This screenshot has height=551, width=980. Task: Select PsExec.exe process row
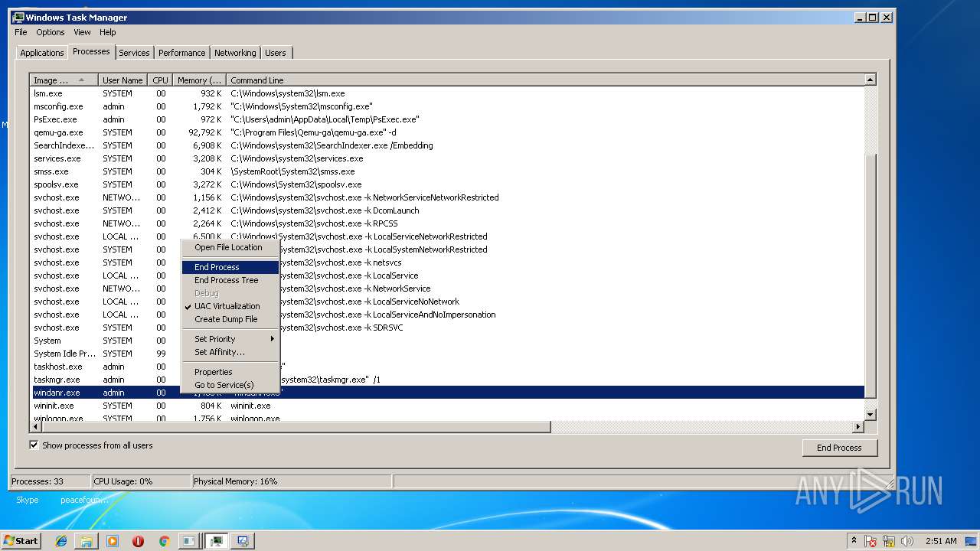(x=447, y=119)
